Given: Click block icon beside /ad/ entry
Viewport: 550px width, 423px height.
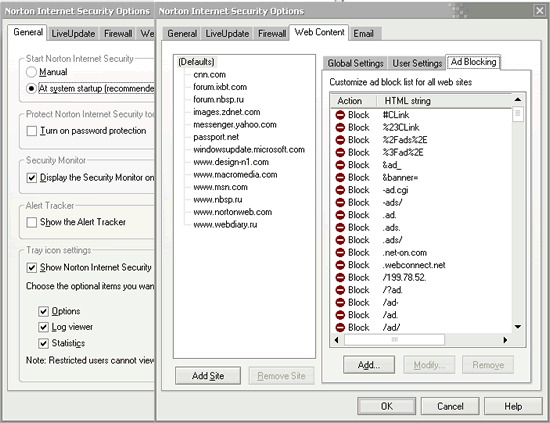Looking at the screenshot, I should pyautogui.click(x=340, y=328).
